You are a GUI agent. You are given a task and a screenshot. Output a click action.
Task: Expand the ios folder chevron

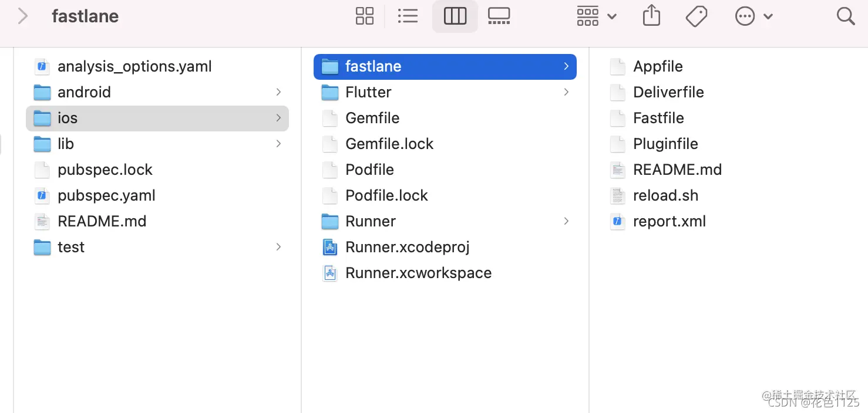point(278,118)
